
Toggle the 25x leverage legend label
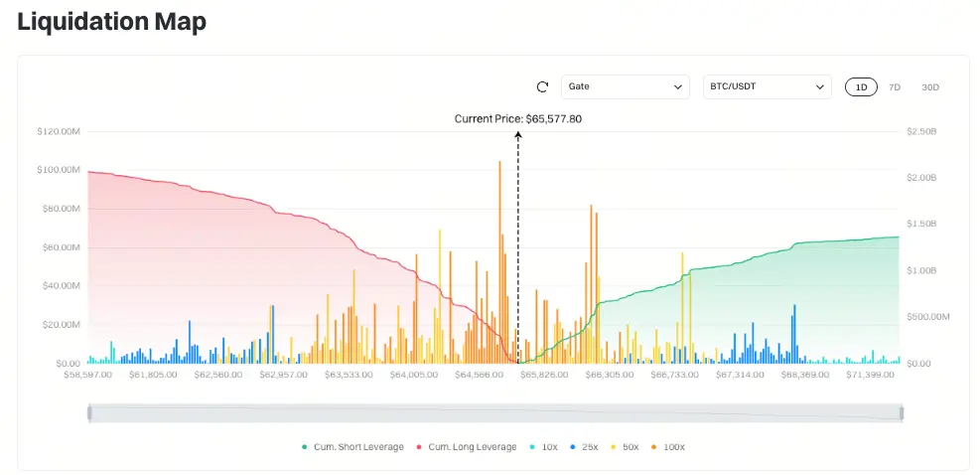[590, 447]
